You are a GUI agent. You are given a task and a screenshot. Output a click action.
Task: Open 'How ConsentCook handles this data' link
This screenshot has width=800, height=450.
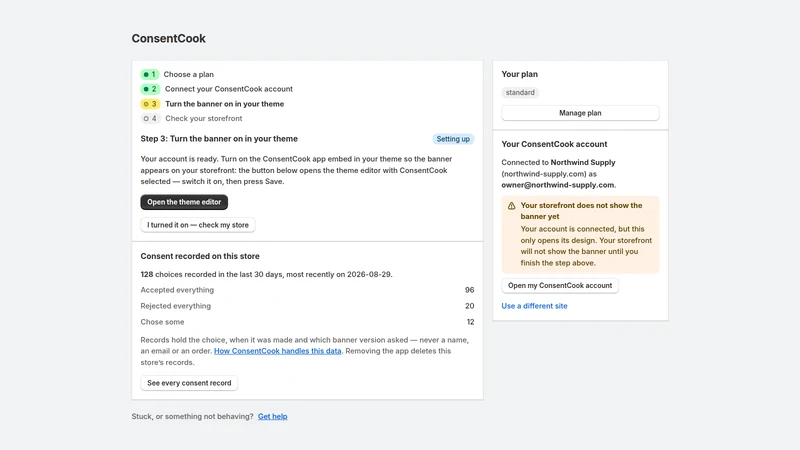tap(278, 351)
